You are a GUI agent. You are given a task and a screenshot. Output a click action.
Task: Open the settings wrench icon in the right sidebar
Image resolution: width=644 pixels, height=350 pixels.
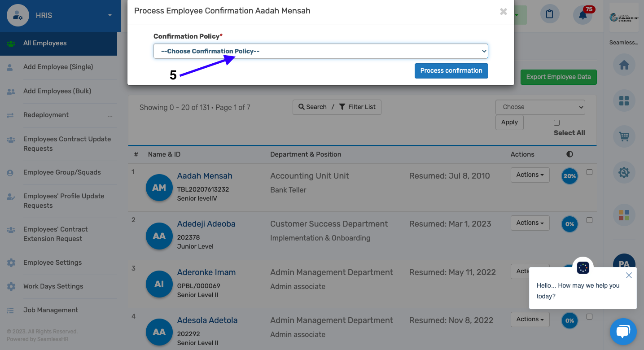624,172
